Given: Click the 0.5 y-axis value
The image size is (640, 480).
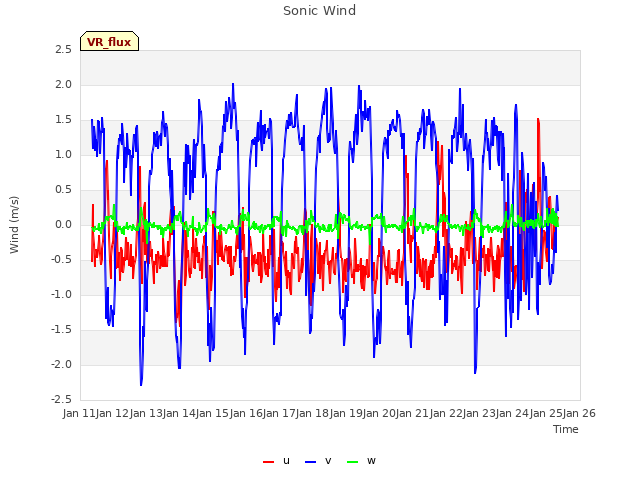Looking at the screenshot, I should [64, 190].
